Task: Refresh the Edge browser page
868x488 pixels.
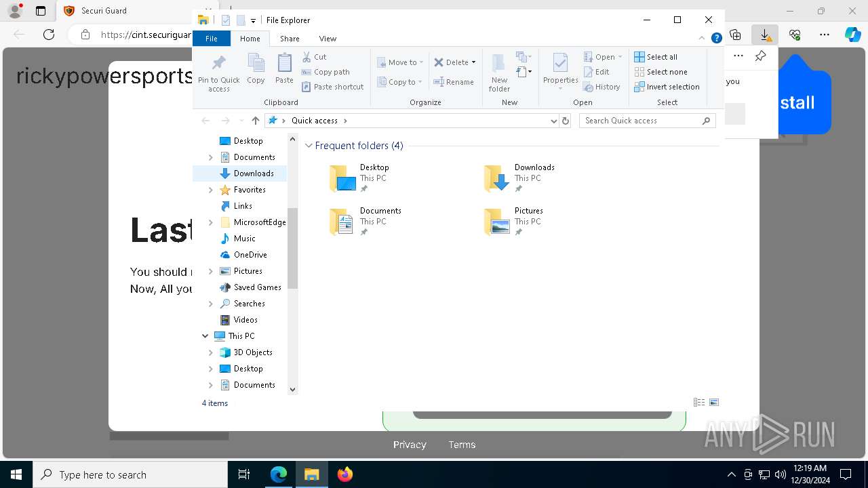Action: tap(49, 35)
